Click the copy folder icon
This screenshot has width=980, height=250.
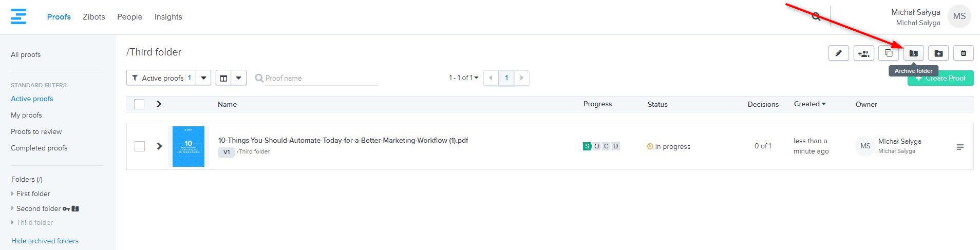coord(889,53)
